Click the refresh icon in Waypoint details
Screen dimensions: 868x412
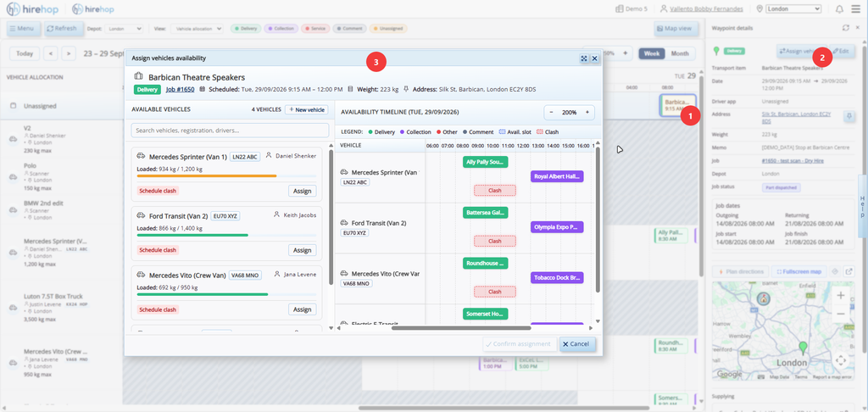point(845,28)
